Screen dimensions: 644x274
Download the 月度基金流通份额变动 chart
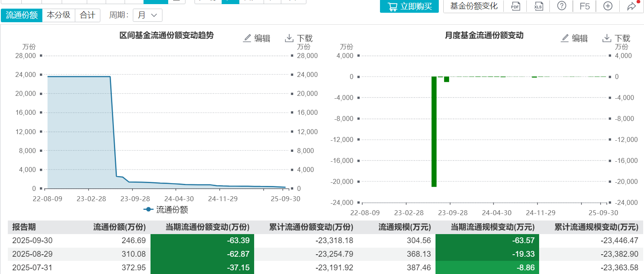pos(616,38)
